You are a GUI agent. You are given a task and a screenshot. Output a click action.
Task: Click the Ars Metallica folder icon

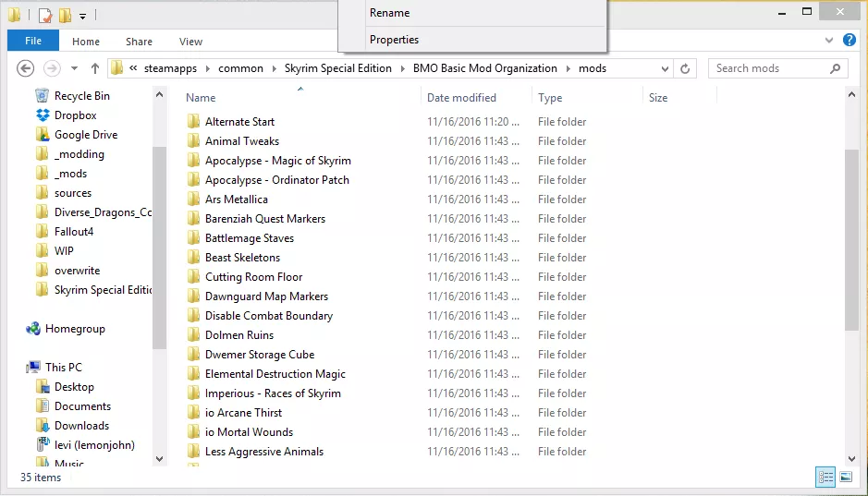193,200
